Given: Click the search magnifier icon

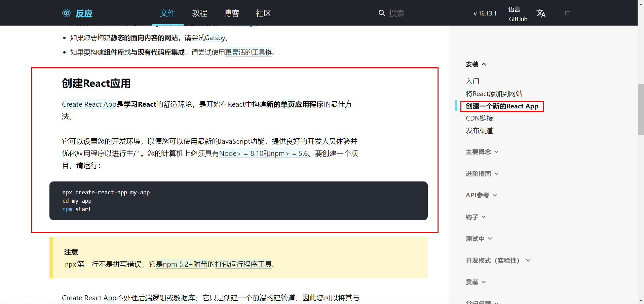Looking at the screenshot, I should pyautogui.click(x=382, y=13).
